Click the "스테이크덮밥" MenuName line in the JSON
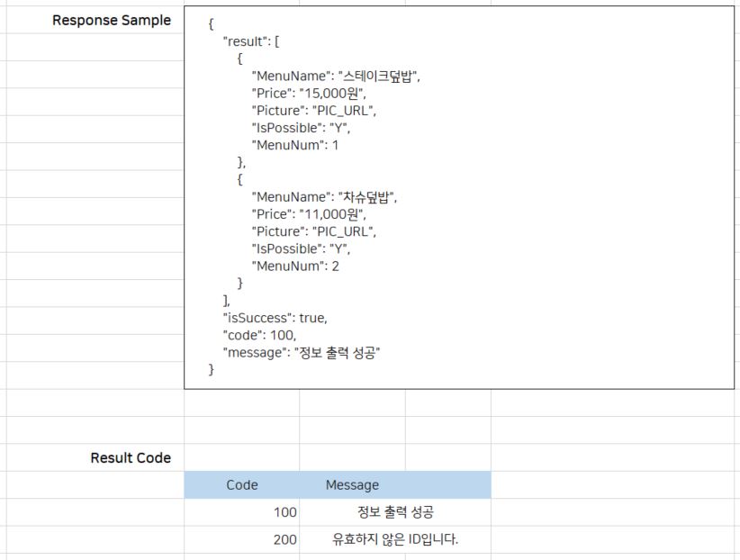This screenshot has width=740, height=560. pos(336,77)
